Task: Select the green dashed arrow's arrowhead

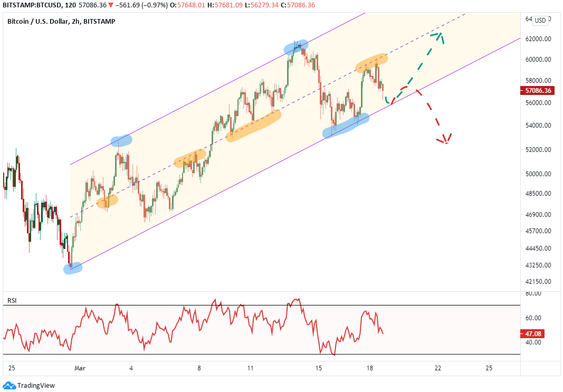Action: click(x=438, y=36)
